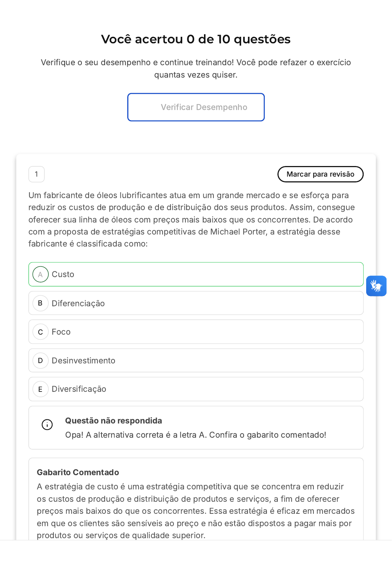Open the sign language accessibility widget
Viewport: 392px width, 572px height.
tap(376, 286)
